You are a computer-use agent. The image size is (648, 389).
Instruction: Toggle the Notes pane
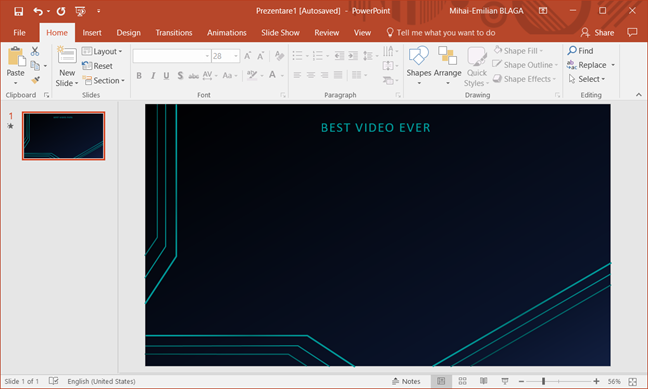click(406, 381)
